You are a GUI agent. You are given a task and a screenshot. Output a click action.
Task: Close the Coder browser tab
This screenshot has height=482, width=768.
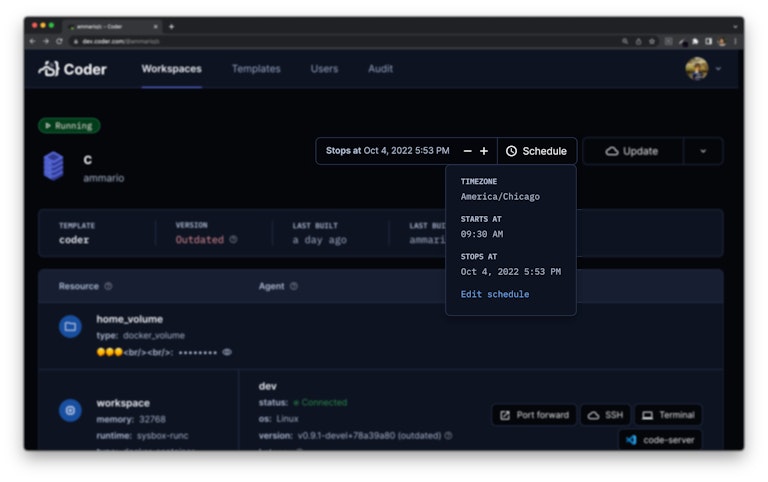point(156,26)
